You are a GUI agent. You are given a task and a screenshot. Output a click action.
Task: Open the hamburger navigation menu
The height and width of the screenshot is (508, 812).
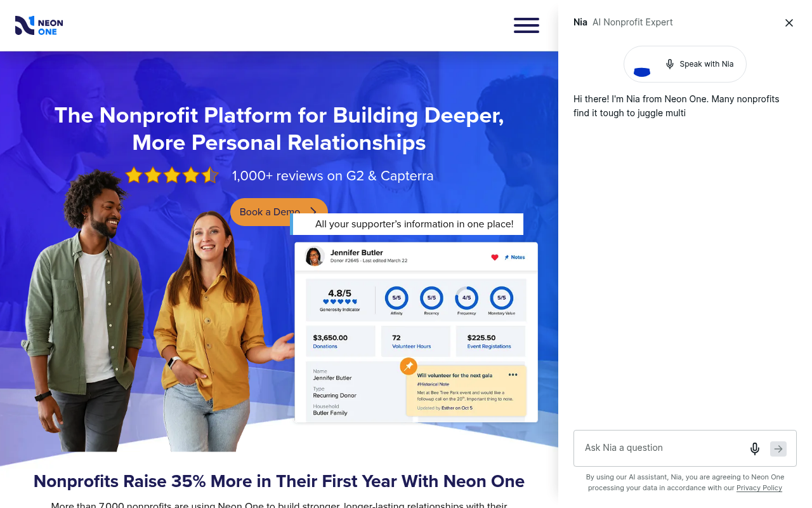coord(527,25)
